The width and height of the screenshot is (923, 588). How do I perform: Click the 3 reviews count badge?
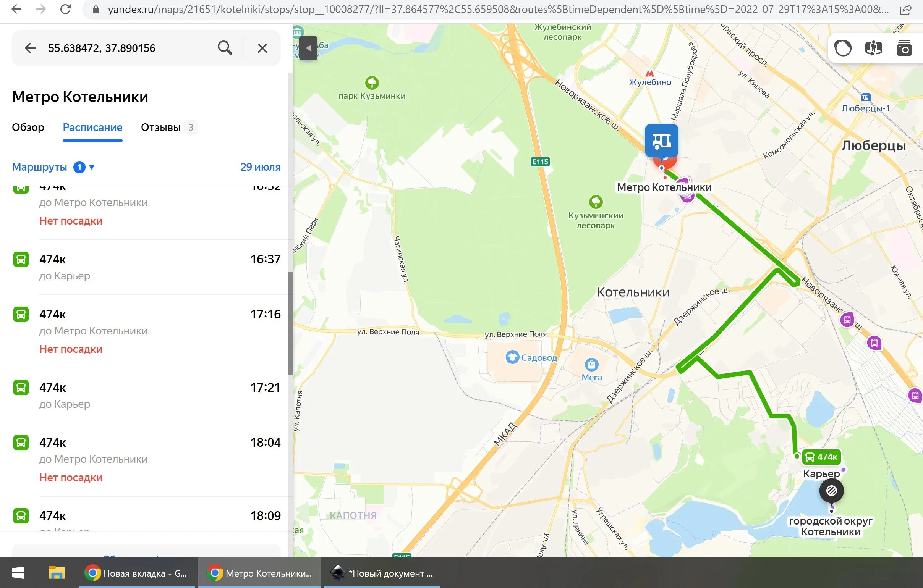(x=191, y=128)
